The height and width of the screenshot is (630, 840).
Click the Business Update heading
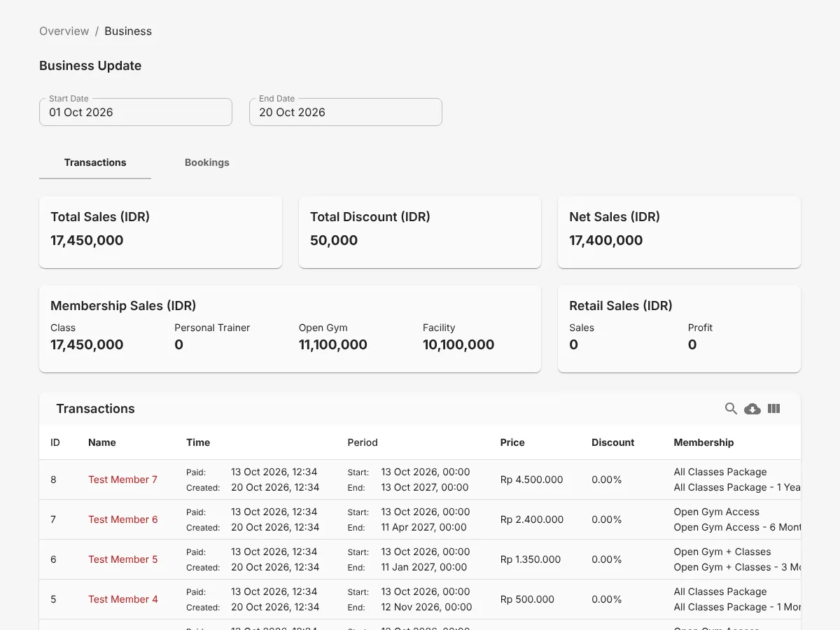pyautogui.click(x=90, y=66)
